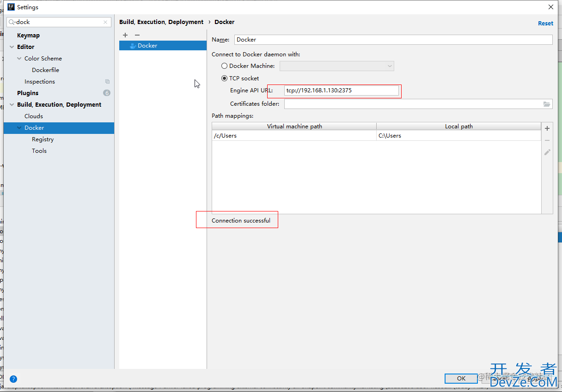Screen dimensions: 562x392
Task: Click the Local path column header
Action: 458,126
